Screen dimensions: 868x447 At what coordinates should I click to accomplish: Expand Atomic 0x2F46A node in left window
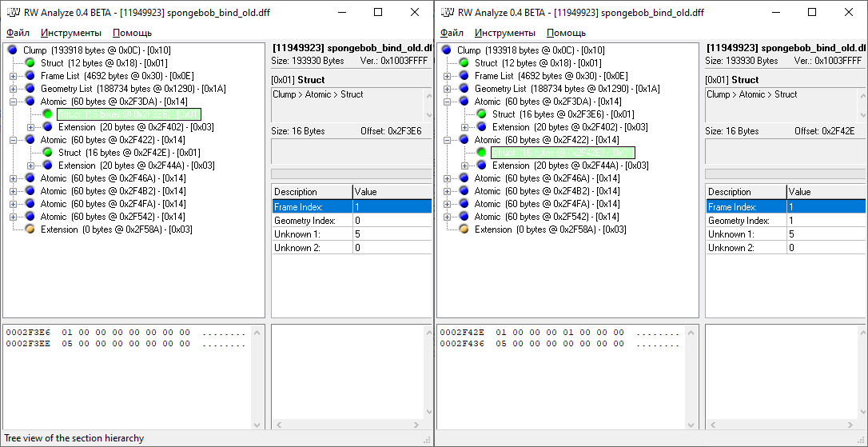tap(14, 178)
